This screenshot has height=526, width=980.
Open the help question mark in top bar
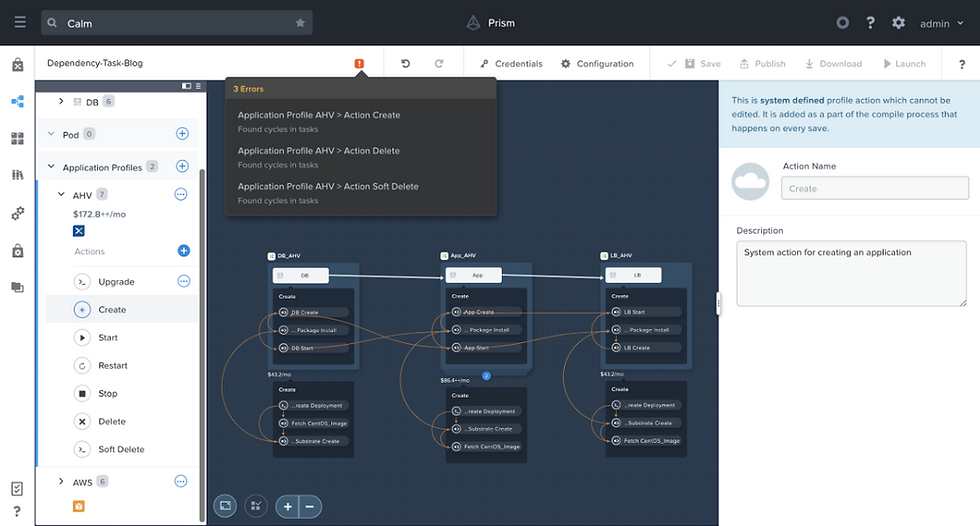click(x=870, y=23)
